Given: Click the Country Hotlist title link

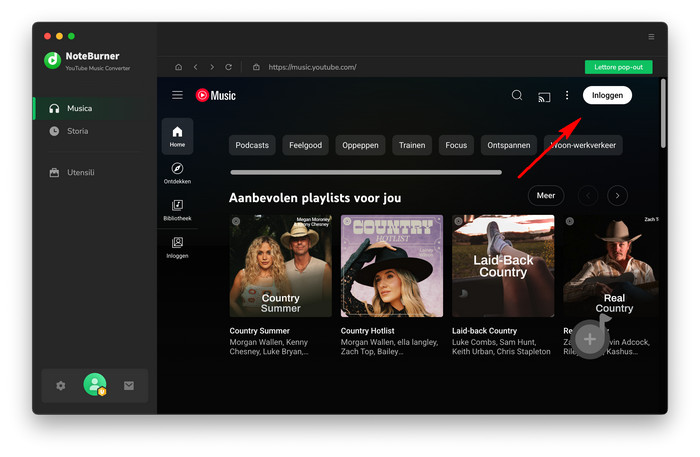Looking at the screenshot, I should pos(367,331).
